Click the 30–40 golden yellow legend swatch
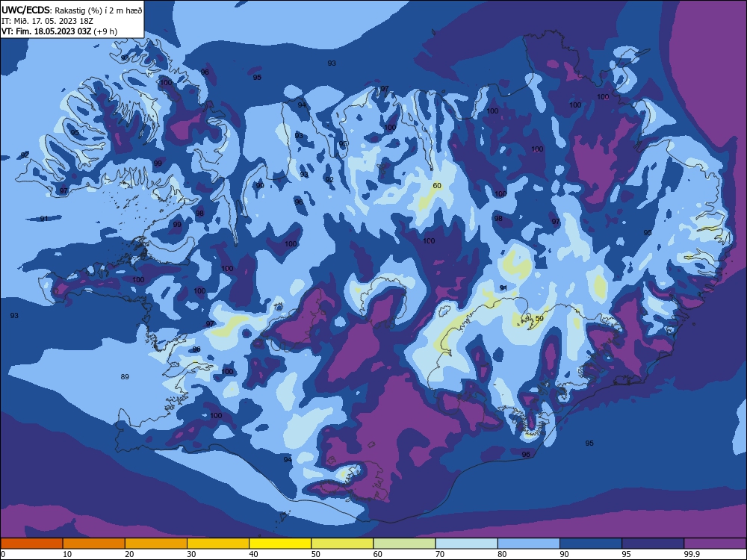Screen dimensions: 747x560 (x=218, y=544)
